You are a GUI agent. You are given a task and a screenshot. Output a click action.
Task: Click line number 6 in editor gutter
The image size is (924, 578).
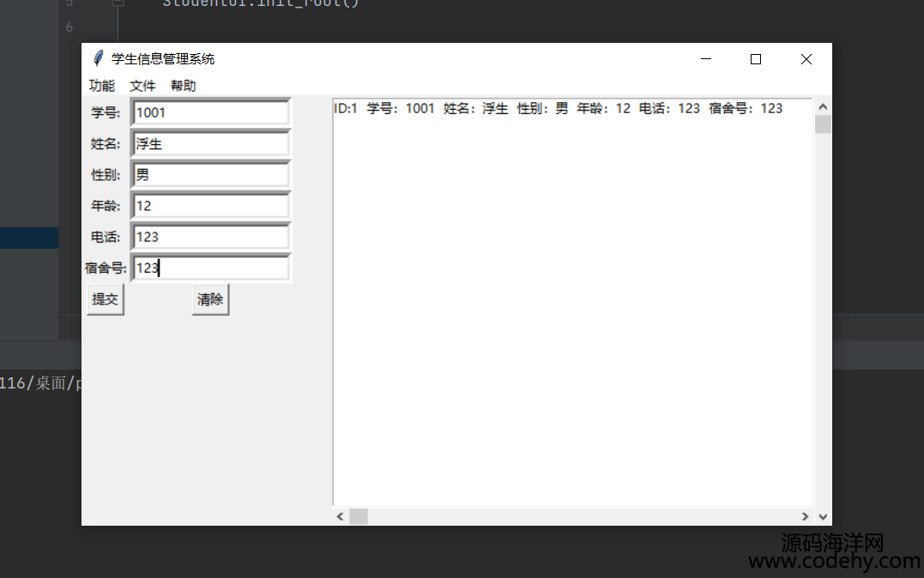pyautogui.click(x=69, y=27)
